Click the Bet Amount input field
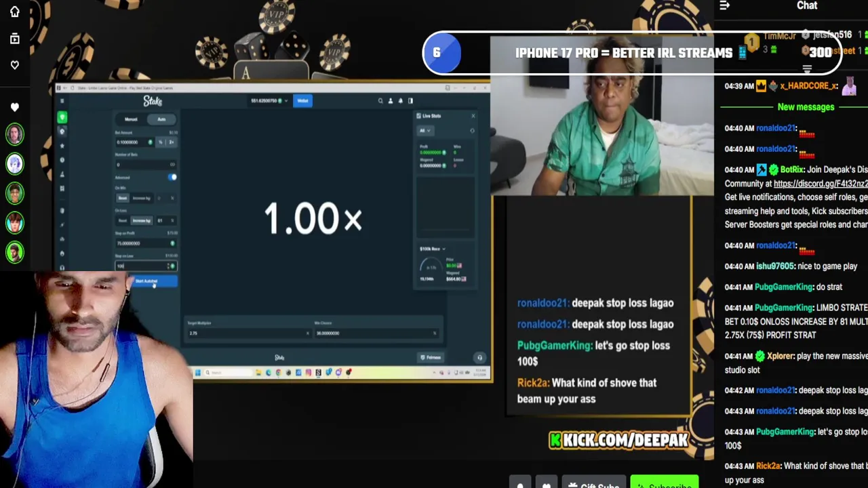Viewport: 868px width, 488px height. (x=135, y=142)
